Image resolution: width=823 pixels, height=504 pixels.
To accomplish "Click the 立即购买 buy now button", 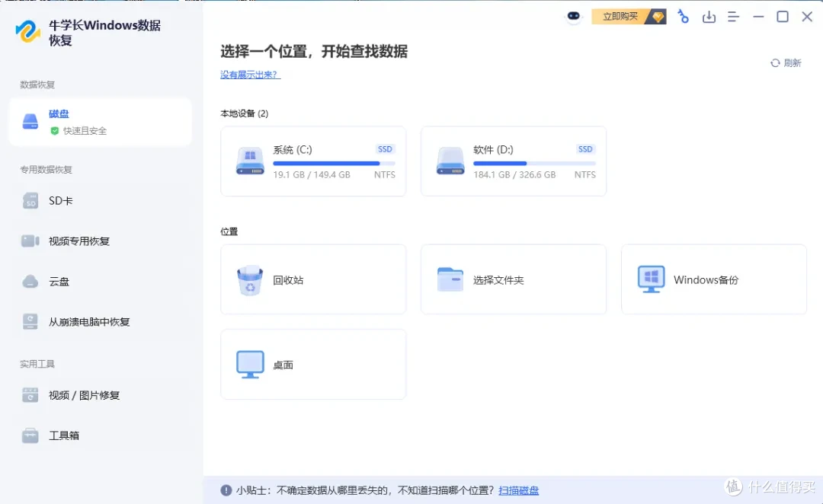I will [629, 17].
